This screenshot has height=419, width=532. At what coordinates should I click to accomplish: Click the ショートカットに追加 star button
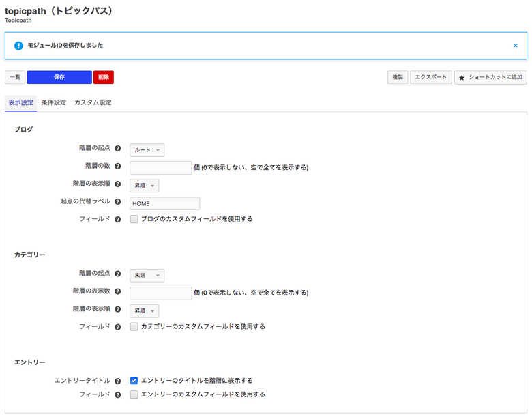(x=490, y=78)
